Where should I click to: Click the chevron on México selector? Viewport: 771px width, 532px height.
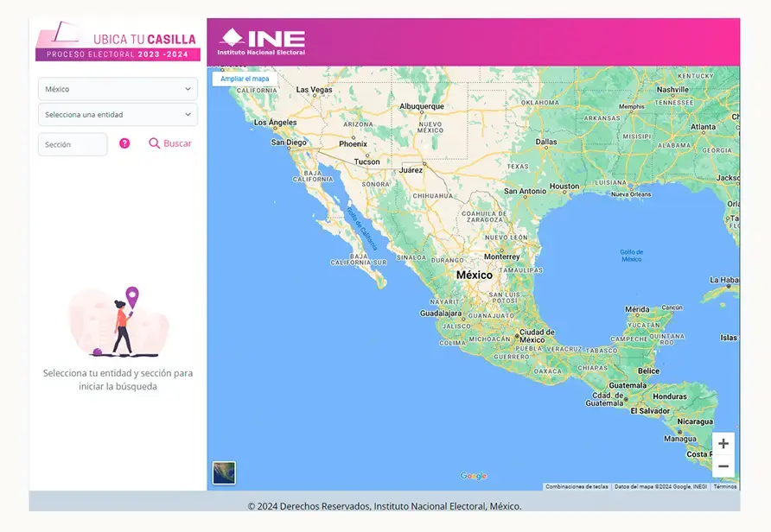[x=188, y=89]
